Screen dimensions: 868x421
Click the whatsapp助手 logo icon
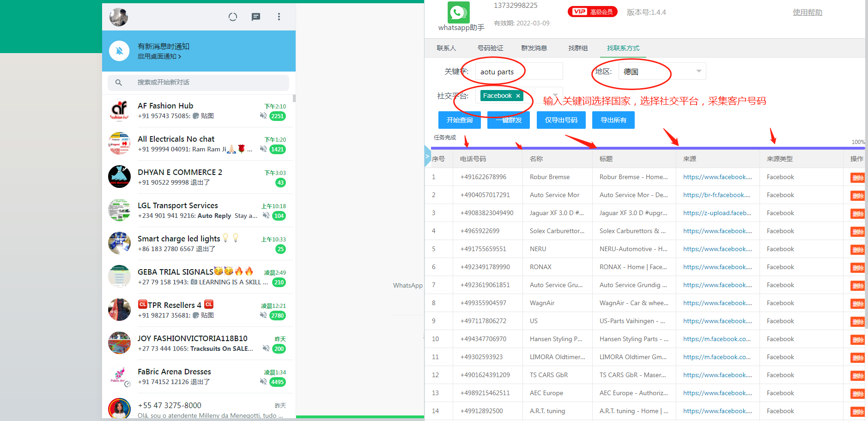pyautogui.click(x=458, y=12)
